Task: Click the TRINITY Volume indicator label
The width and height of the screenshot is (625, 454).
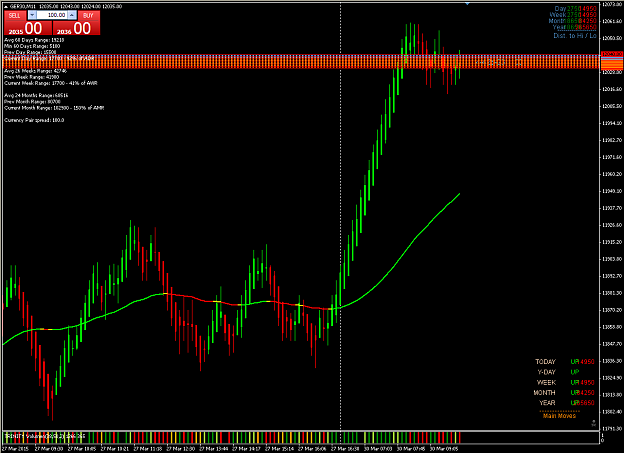Action: [45, 436]
